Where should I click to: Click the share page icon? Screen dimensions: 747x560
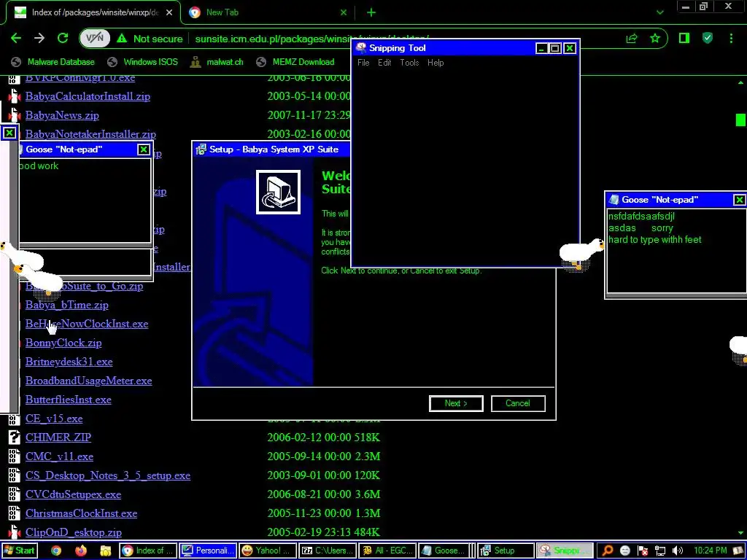click(x=632, y=39)
